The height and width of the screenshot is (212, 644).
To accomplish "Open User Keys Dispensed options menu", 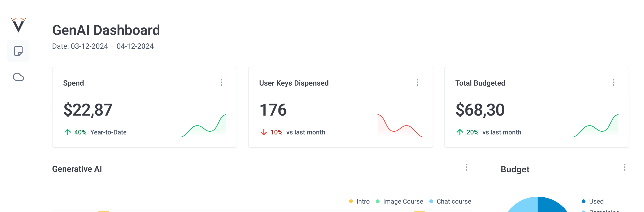I will click(x=417, y=82).
